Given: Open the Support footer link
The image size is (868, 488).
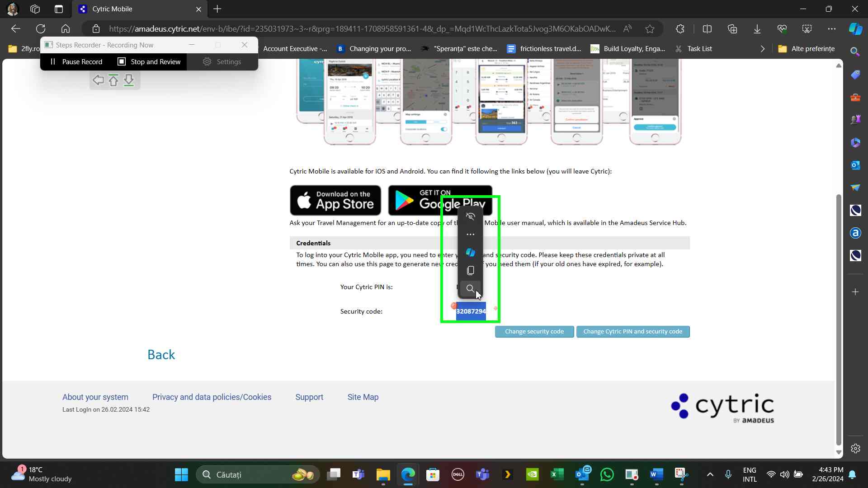Looking at the screenshot, I should [309, 397].
